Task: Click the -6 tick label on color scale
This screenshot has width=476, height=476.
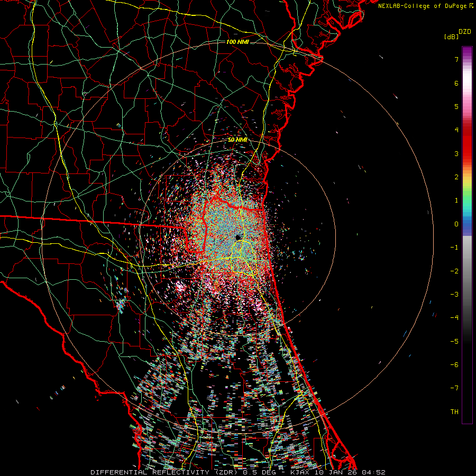Action: pos(454,365)
